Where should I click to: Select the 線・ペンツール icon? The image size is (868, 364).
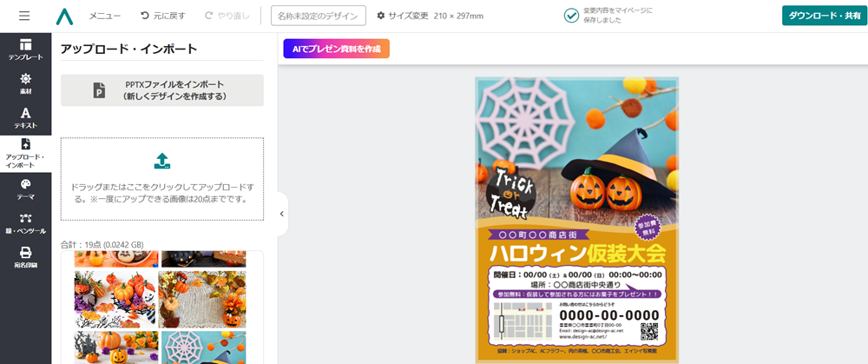tap(25, 222)
